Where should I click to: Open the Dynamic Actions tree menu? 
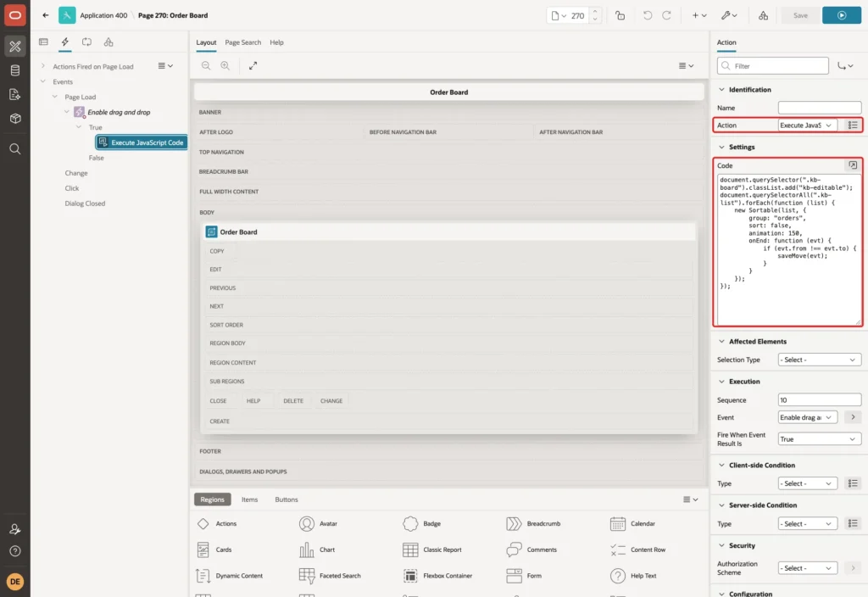click(x=165, y=65)
